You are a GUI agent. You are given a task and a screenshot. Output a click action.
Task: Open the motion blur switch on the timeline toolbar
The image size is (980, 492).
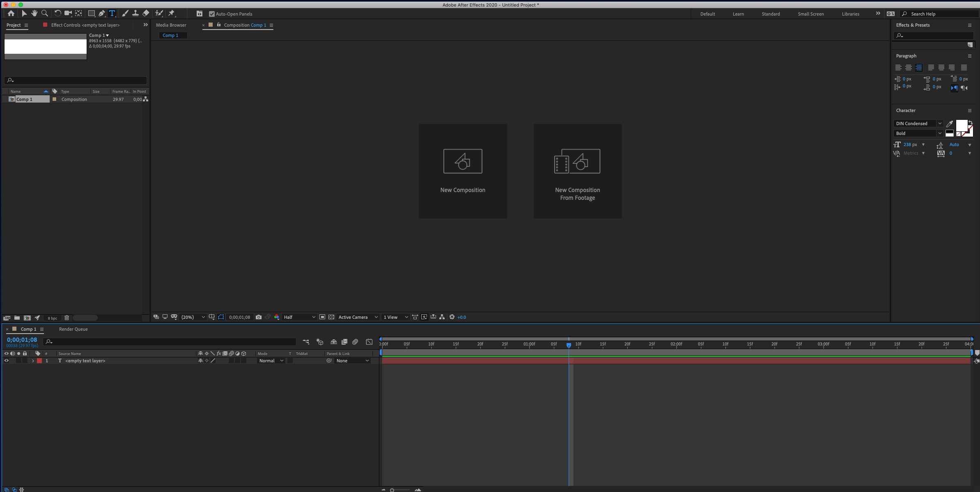tap(356, 341)
